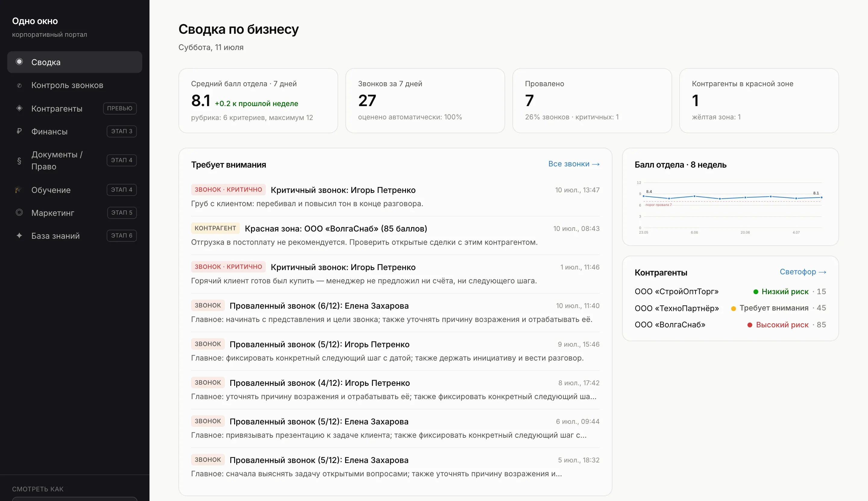
Task: Open the СМОТРЕТЬ КАК selector at sidebar bottom
Action: (x=75, y=499)
